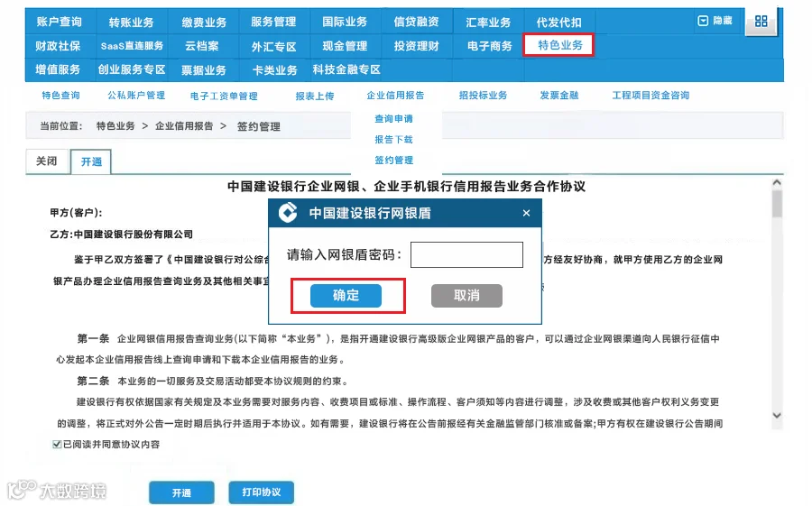Click 报表上传 submenu link

(315, 96)
